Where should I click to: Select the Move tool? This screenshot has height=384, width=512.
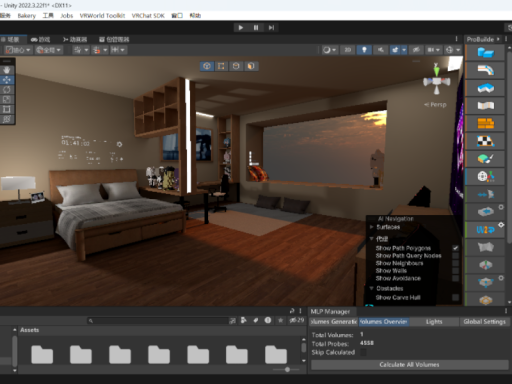pos(7,80)
